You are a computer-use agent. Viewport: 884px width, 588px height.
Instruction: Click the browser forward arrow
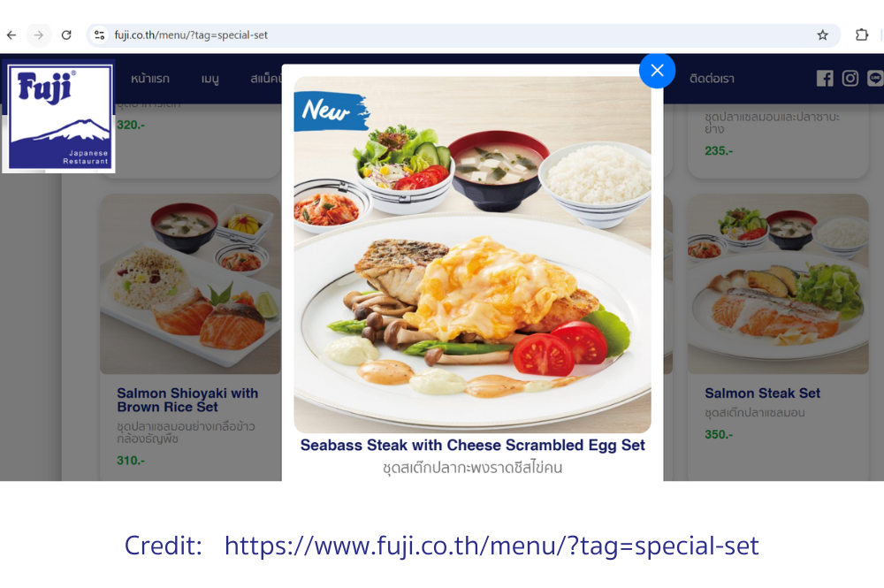(x=38, y=35)
